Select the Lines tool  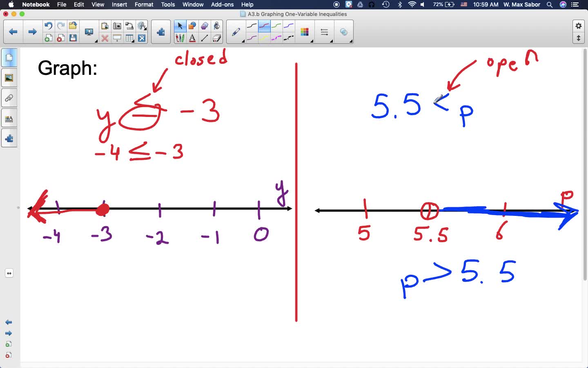click(x=204, y=38)
